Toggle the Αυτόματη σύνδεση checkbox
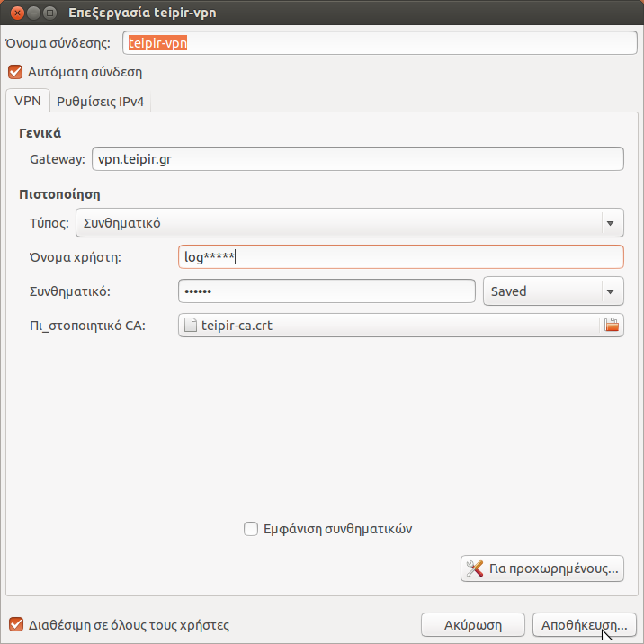This screenshot has height=644, width=644. tap(15, 72)
